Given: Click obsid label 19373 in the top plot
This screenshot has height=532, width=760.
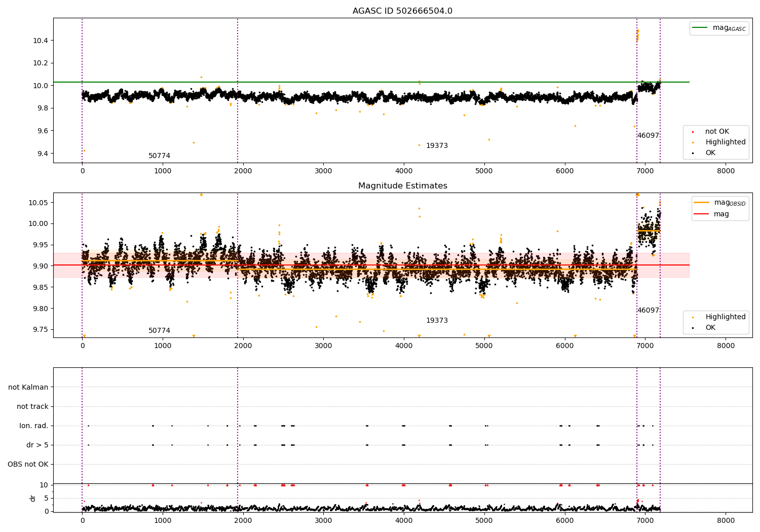Looking at the screenshot, I should coord(437,146).
